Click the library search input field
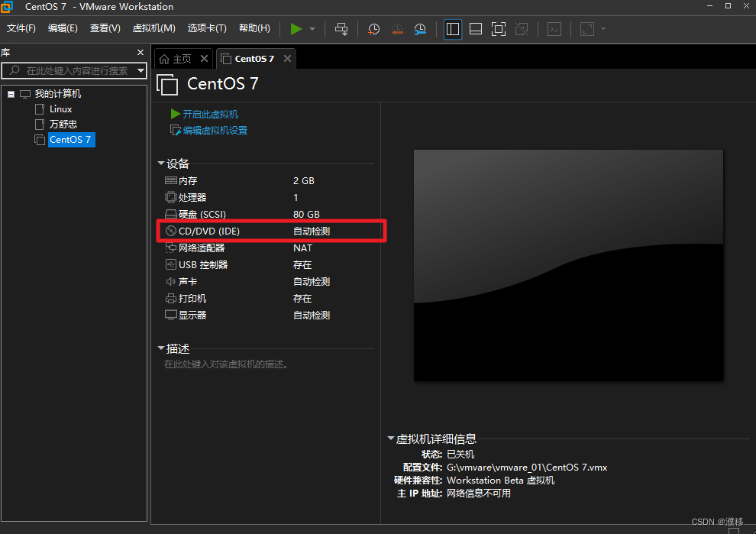This screenshot has width=756, height=534. (74, 70)
